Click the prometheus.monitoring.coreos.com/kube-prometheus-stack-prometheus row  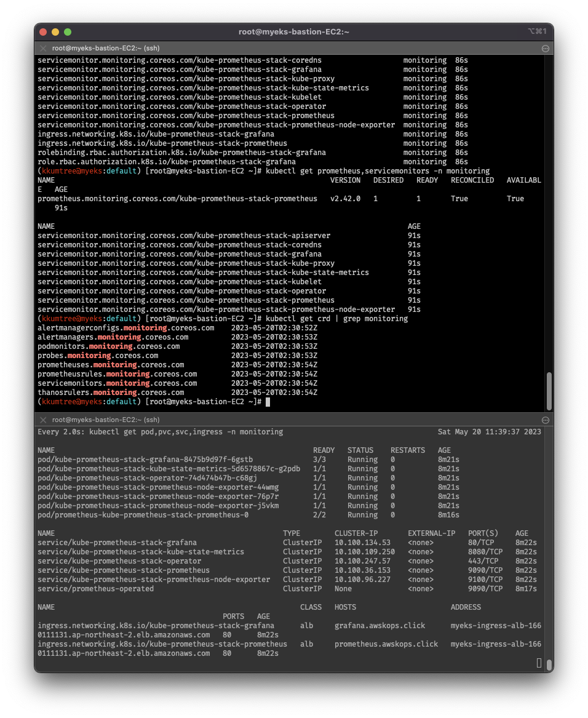click(x=290, y=203)
